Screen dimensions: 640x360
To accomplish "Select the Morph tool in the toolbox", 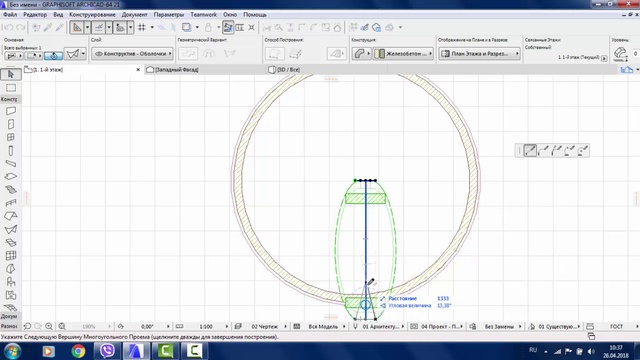I will (x=11, y=269).
